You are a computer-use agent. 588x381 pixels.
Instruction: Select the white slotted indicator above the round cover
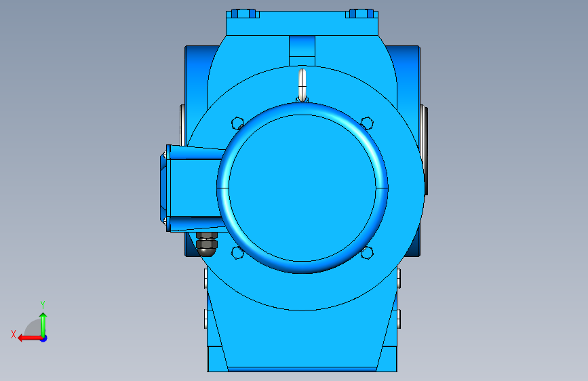pyautogui.click(x=302, y=85)
